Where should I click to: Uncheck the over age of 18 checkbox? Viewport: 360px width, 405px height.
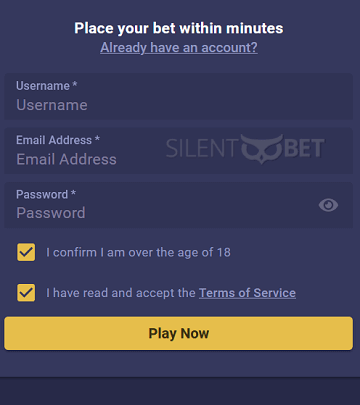tap(26, 252)
